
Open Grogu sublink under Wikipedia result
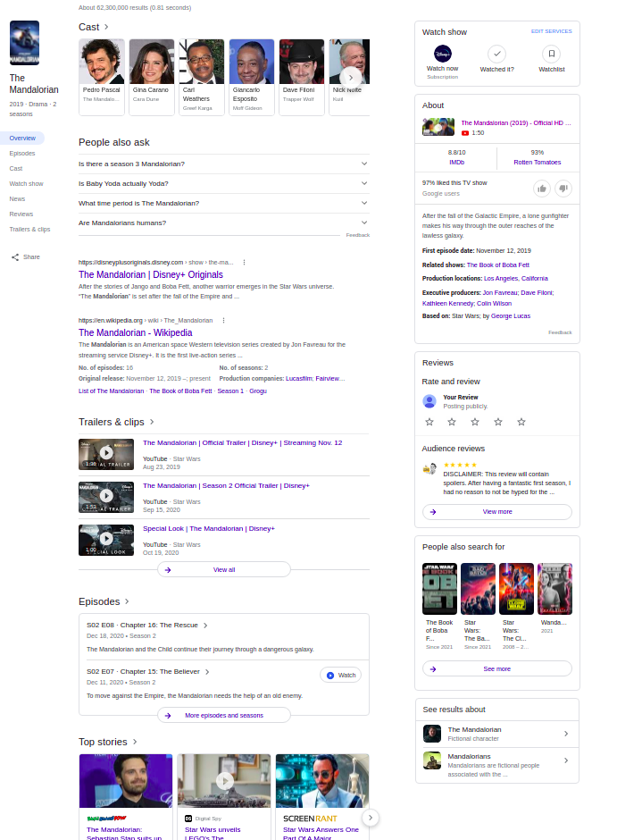(x=258, y=391)
